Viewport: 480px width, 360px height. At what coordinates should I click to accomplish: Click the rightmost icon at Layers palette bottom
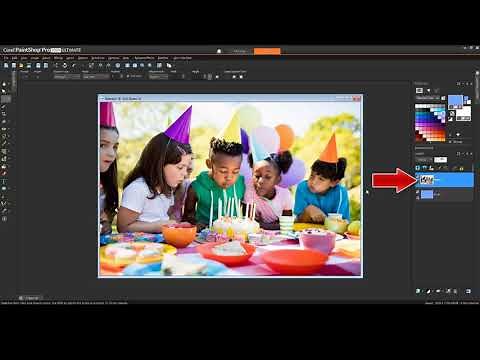tap(468, 291)
